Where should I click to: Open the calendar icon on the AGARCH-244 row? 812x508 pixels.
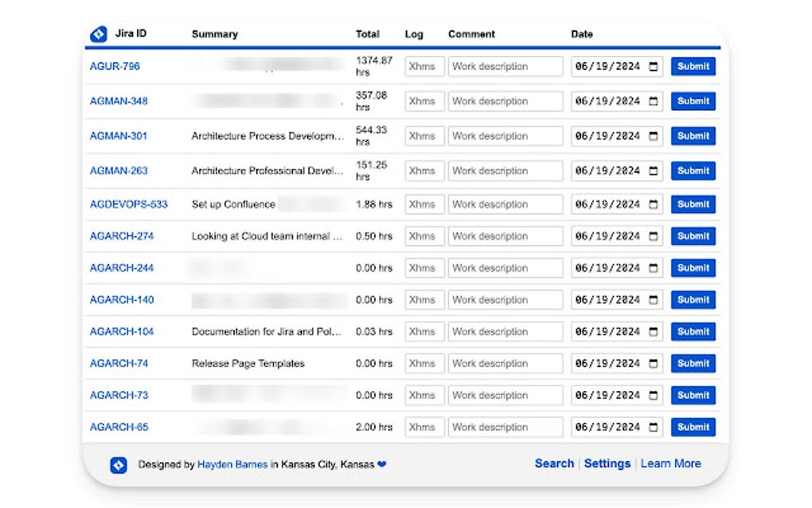pyautogui.click(x=653, y=268)
